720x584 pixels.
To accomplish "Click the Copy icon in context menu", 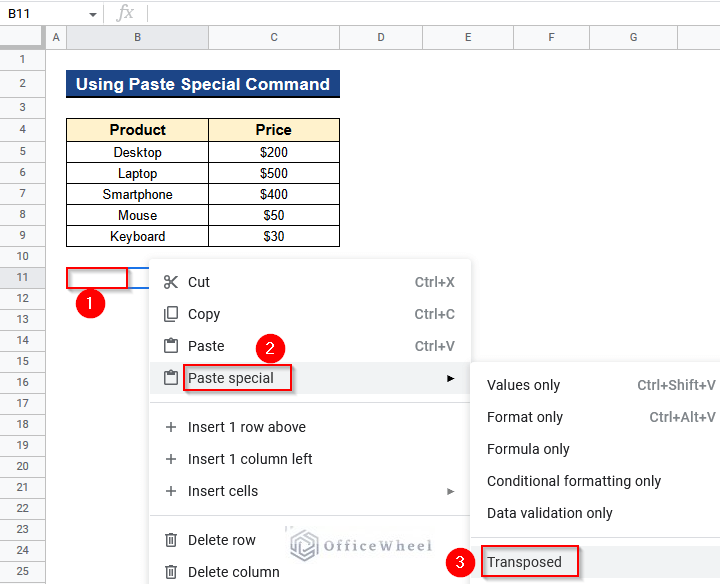I will (171, 314).
